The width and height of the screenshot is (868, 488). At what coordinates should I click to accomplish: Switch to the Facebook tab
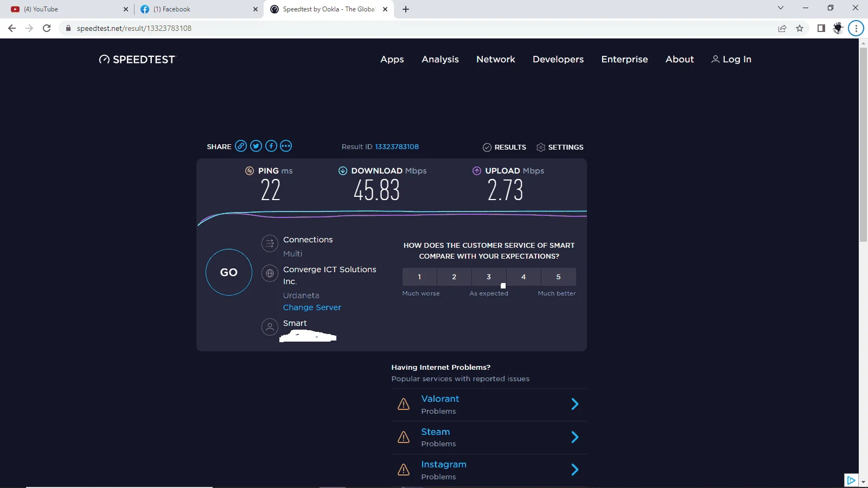(198, 9)
